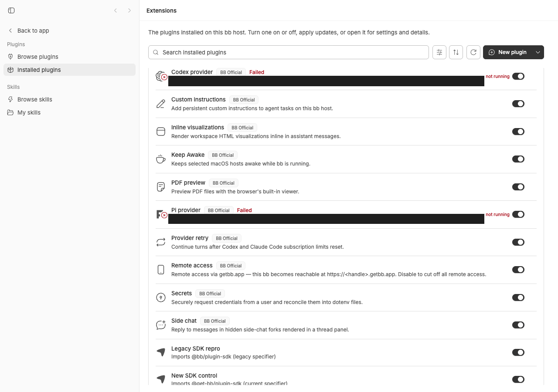Click the Legacy SDK repro arrow icon

(x=161, y=352)
